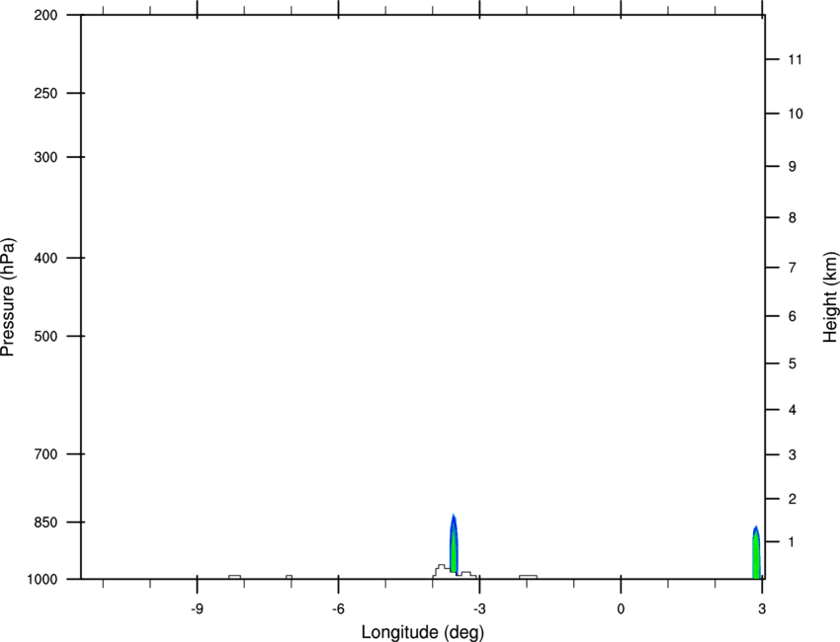Click the small terrain box near -8 longitude
Screen dimensions: 840x642
[x=234, y=577]
